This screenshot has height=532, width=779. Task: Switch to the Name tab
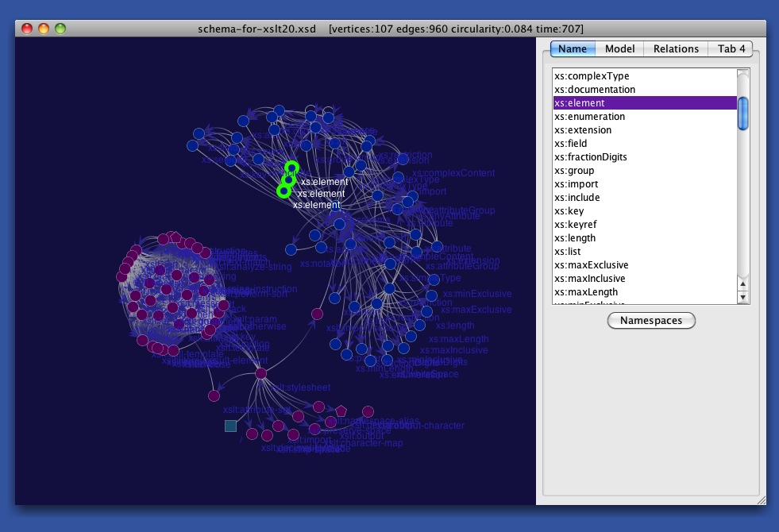pos(572,48)
